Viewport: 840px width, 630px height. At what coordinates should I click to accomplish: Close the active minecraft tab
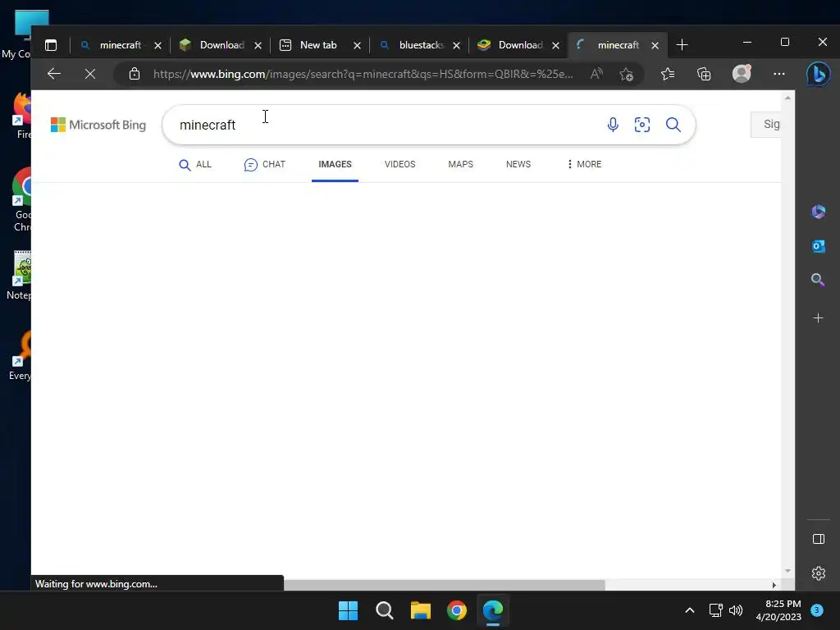pos(655,46)
